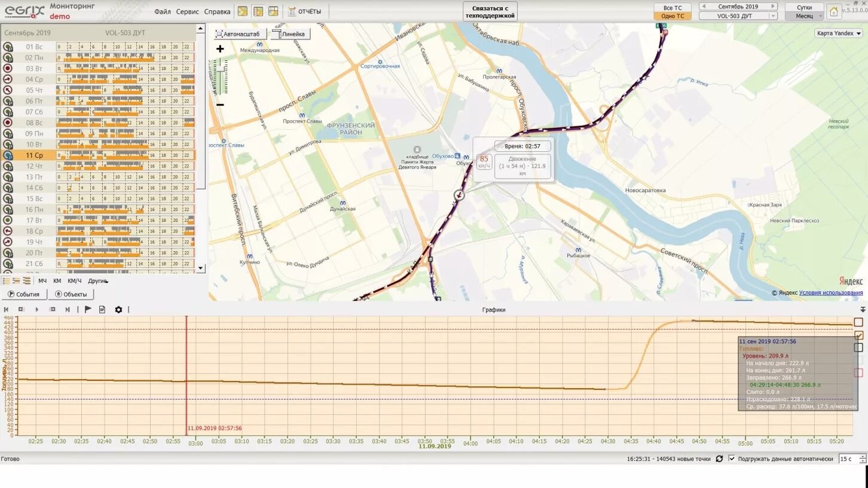Step forward in track playback

(52, 309)
